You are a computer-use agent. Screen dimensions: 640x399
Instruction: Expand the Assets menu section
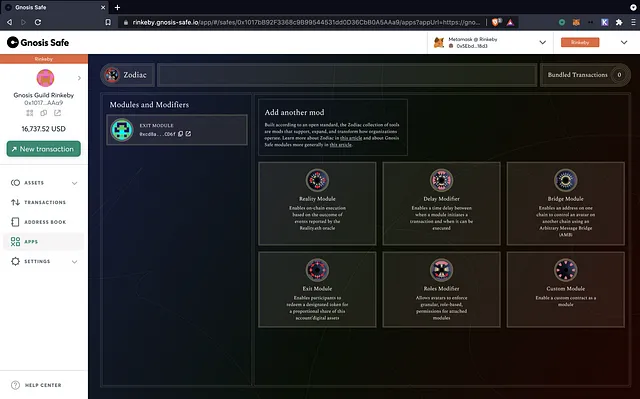[74, 183]
